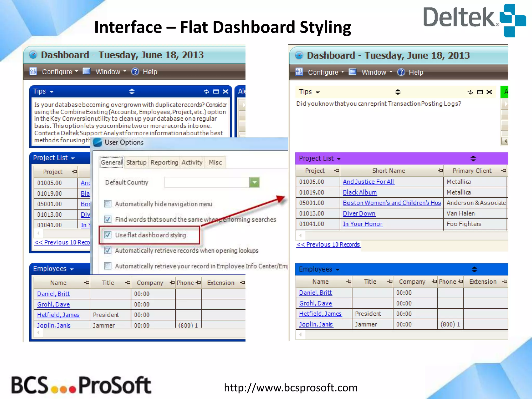Open Diver Down project link
The image size is (532, 399).
click(359, 214)
